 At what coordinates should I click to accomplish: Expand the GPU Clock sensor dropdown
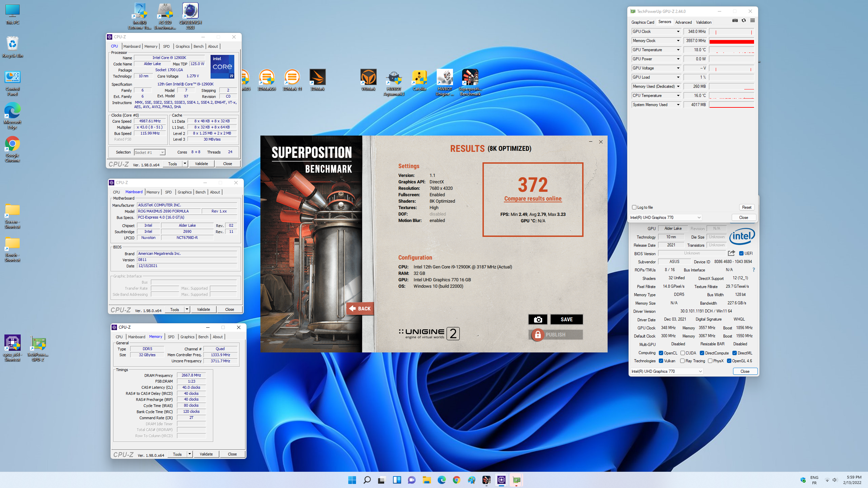(x=678, y=32)
